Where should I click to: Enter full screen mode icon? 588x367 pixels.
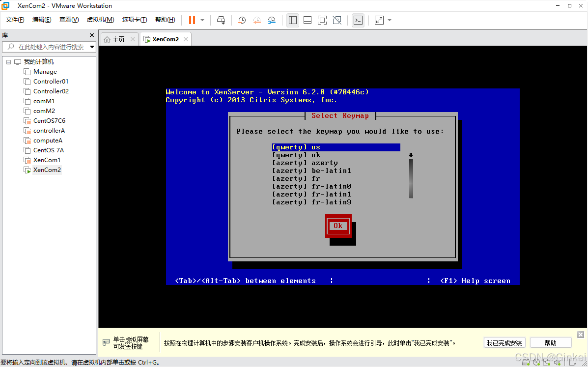coord(322,20)
